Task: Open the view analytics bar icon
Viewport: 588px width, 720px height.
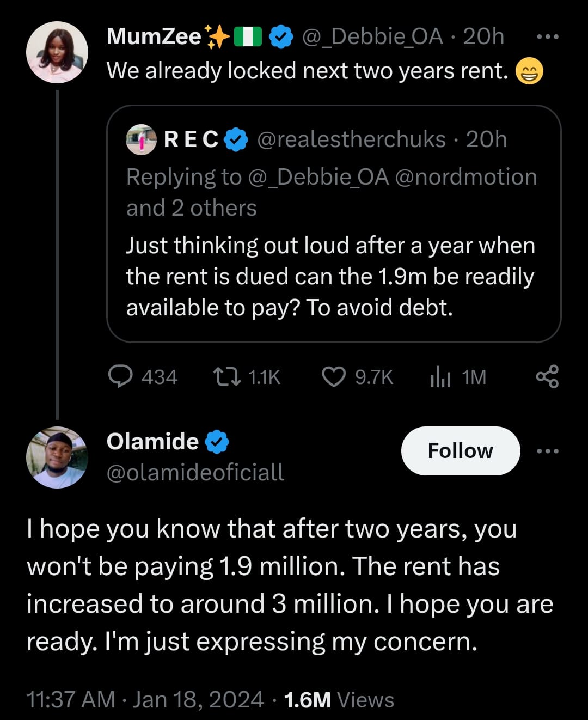Action: pyautogui.click(x=440, y=376)
